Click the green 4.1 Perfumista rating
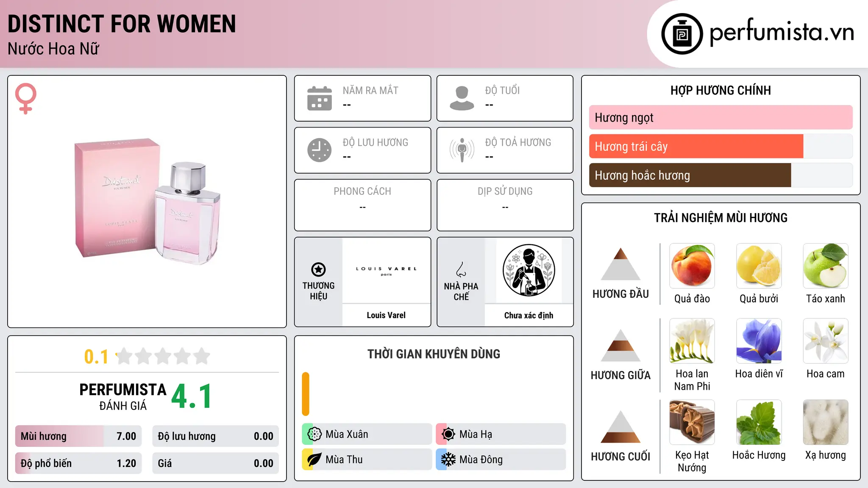The image size is (868, 488). tap(192, 396)
